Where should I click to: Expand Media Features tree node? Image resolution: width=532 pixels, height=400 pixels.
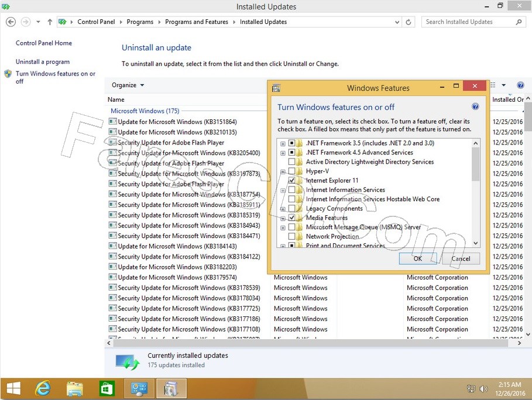pyautogui.click(x=283, y=218)
